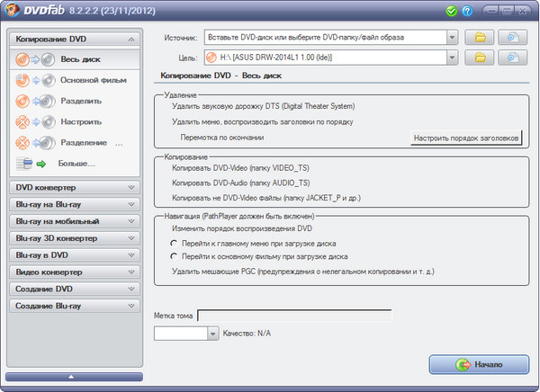Open the Источник source dropdown
Image resolution: width=540 pixels, height=392 pixels.
tap(452, 38)
